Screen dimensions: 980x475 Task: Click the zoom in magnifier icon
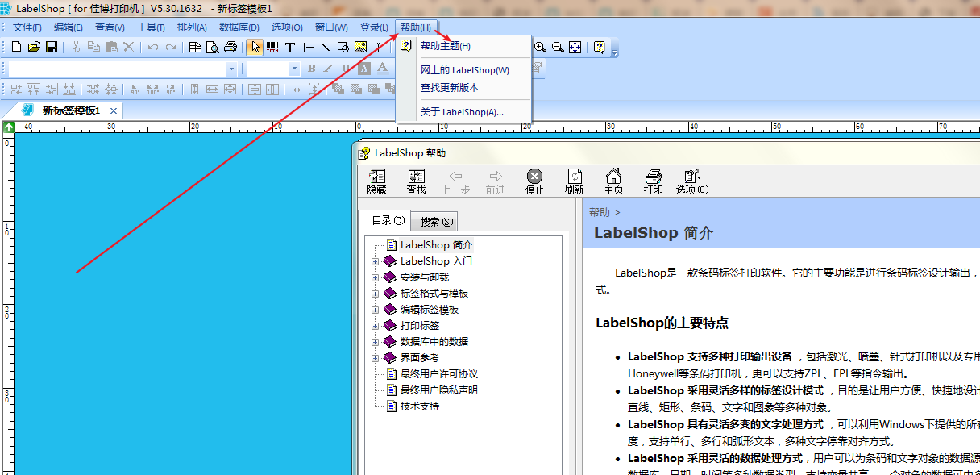(541, 48)
